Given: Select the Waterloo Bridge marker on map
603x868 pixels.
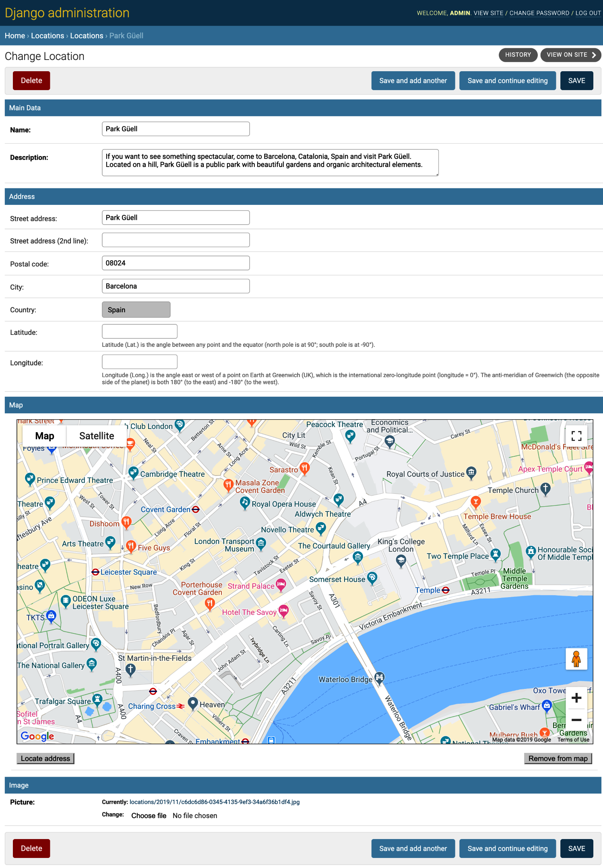Looking at the screenshot, I should [379, 678].
